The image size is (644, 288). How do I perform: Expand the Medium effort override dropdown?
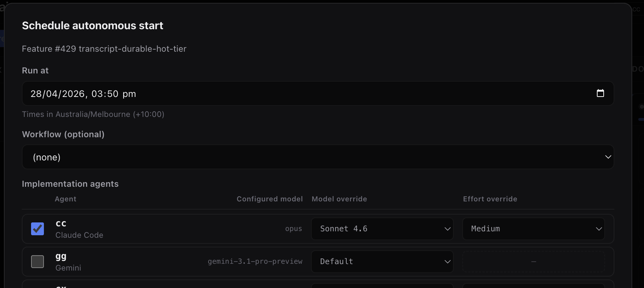point(533,229)
